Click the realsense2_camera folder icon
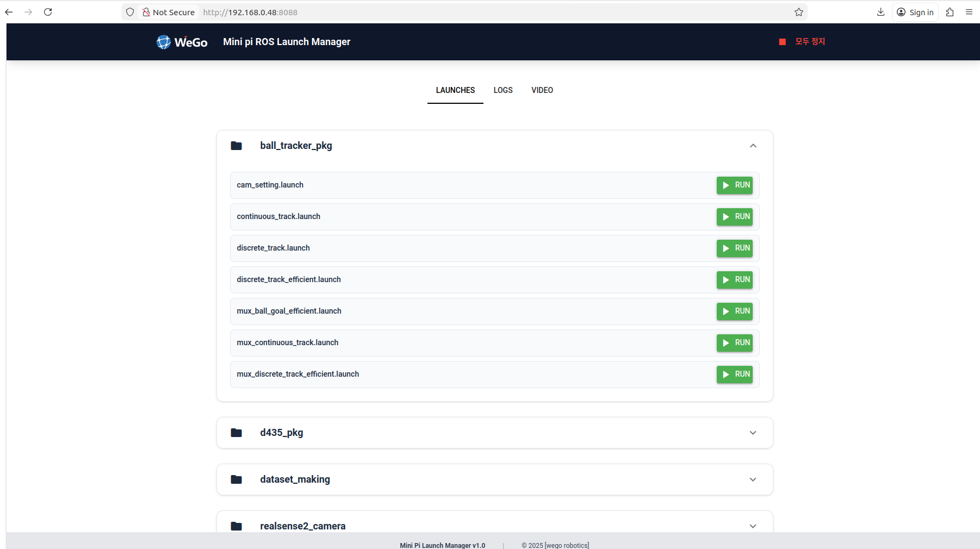The width and height of the screenshot is (980, 549). click(x=236, y=526)
